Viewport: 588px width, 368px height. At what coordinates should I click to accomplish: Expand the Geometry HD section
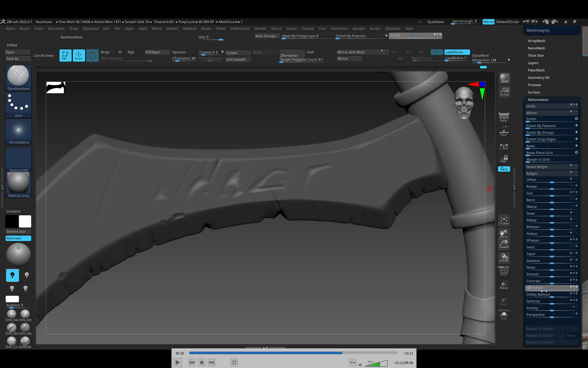pyautogui.click(x=538, y=78)
